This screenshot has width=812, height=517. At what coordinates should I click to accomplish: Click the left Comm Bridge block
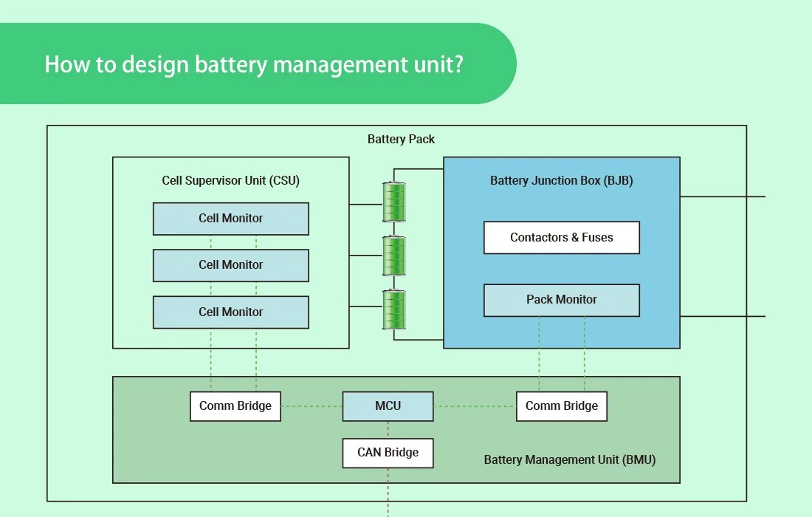tap(235, 405)
